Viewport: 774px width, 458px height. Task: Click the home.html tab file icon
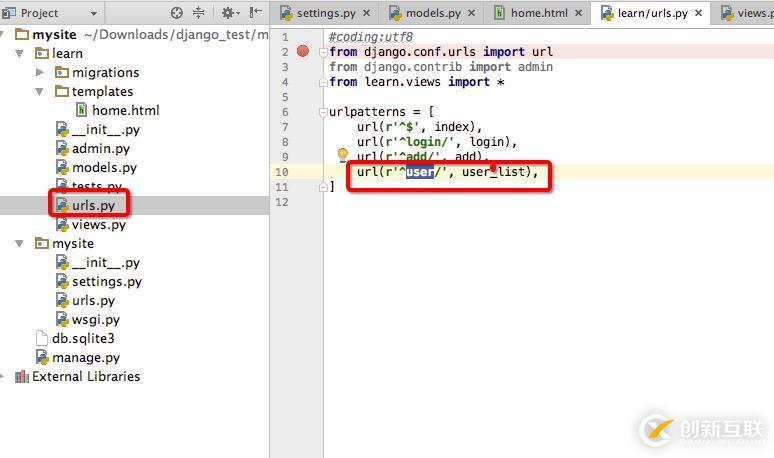(x=500, y=13)
